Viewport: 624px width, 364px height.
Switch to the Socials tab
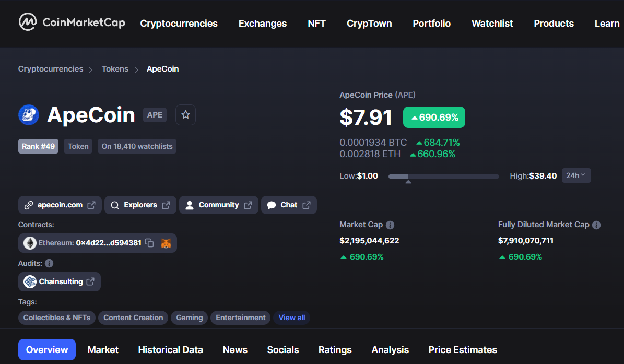(x=283, y=350)
